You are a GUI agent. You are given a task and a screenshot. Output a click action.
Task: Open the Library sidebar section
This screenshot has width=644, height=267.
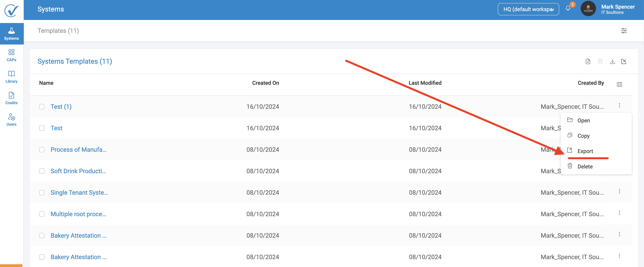12,77
